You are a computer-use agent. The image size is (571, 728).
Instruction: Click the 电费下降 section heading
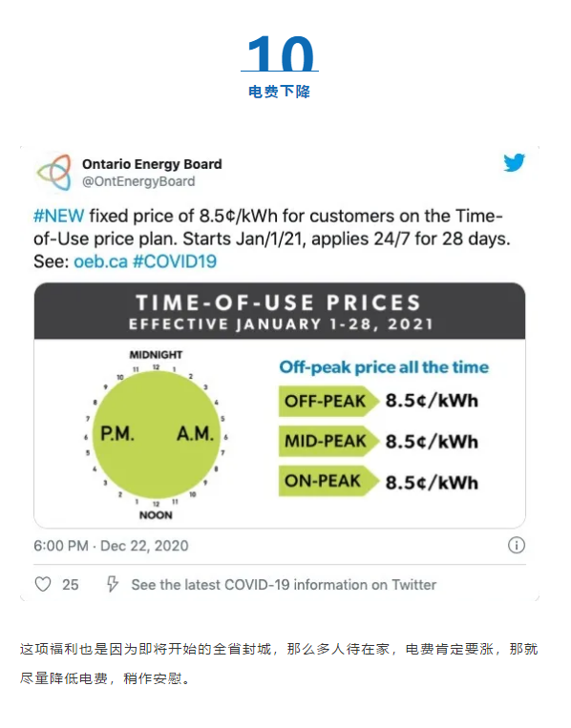279,92
